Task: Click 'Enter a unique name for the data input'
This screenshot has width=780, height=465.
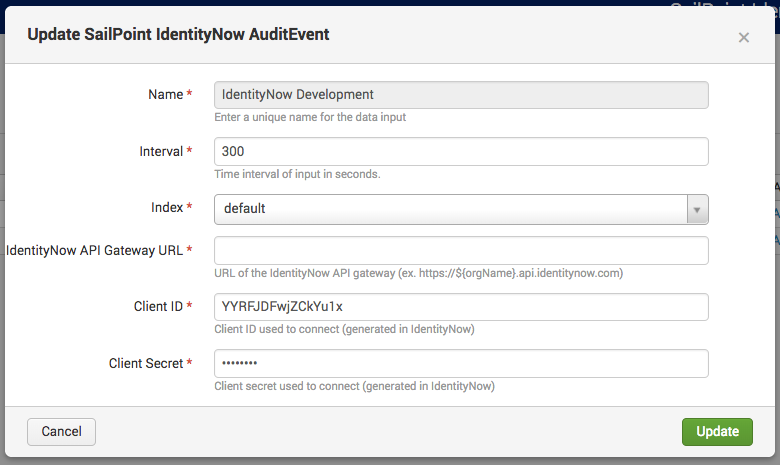Action: pos(310,117)
